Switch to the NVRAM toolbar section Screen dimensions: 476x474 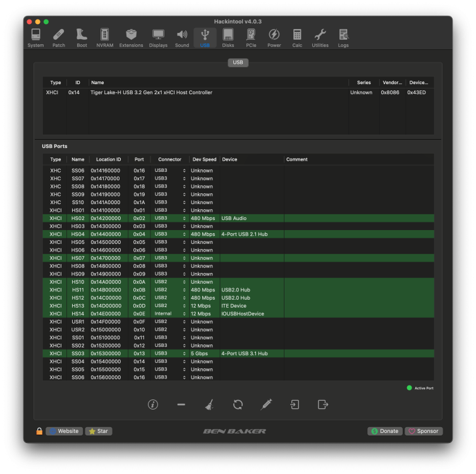[105, 38]
